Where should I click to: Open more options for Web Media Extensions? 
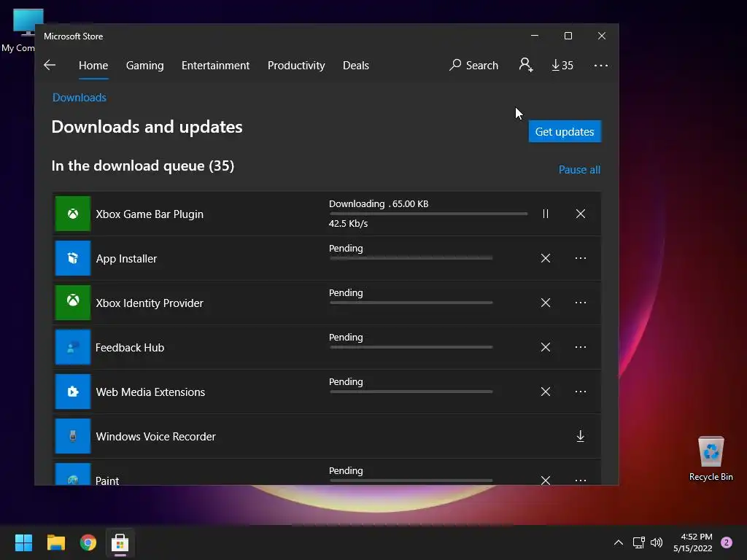click(580, 392)
